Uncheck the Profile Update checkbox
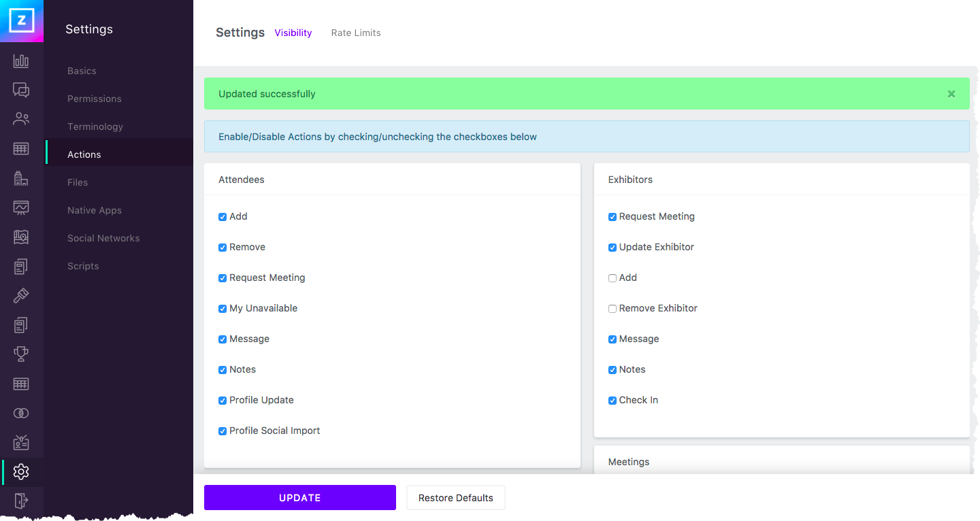The height and width of the screenshot is (521, 980). (x=223, y=401)
